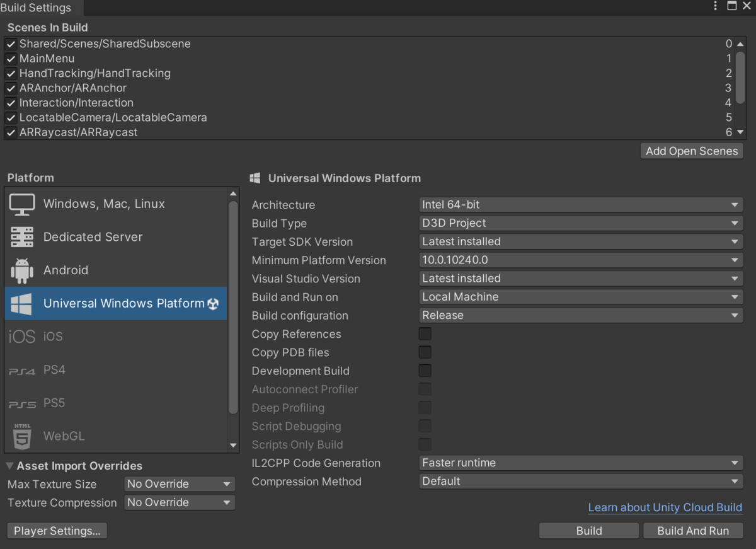Open the IL2CPP Code Generation dropdown
Image resolution: width=756 pixels, height=549 pixels.
(x=581, y=463)
